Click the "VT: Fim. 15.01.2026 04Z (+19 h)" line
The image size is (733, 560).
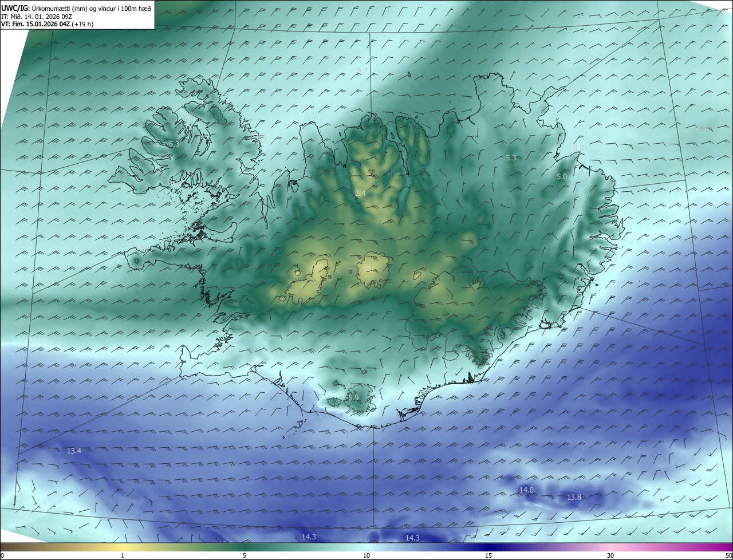tap(48, 24)
